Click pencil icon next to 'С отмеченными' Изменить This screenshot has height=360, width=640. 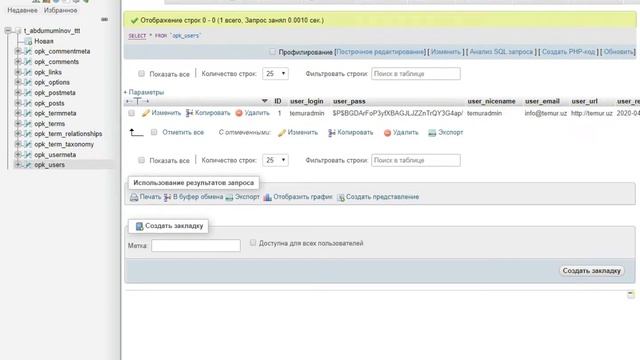(x=282, y=133)
